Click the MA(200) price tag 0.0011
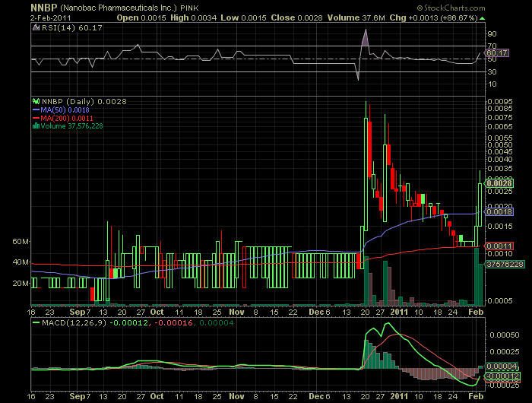This screenshot has width=532, height=403. click(499, 246)
